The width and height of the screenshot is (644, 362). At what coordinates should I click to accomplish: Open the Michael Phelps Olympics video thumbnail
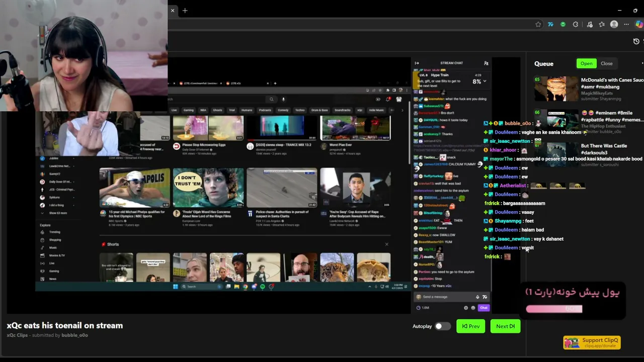pos(134,188)
